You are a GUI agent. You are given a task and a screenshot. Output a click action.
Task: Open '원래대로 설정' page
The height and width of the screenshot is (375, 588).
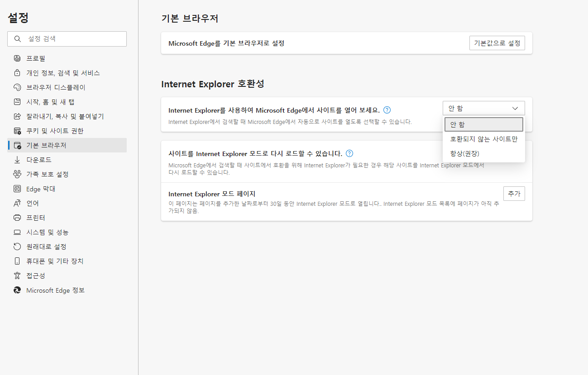click(67, 247)
